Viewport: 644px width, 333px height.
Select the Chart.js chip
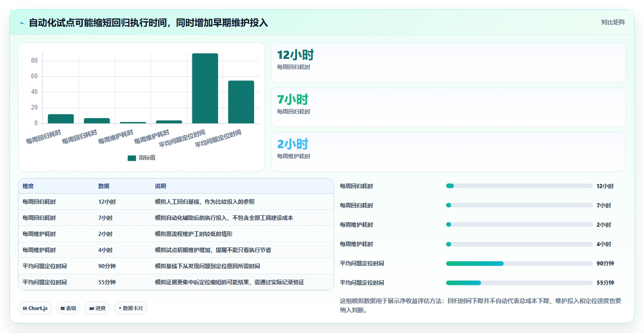(35, 308)
